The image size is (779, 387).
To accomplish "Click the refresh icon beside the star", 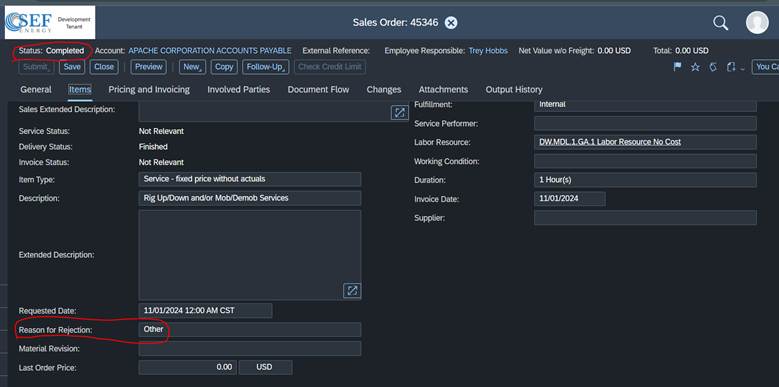I will pos(713,67).
